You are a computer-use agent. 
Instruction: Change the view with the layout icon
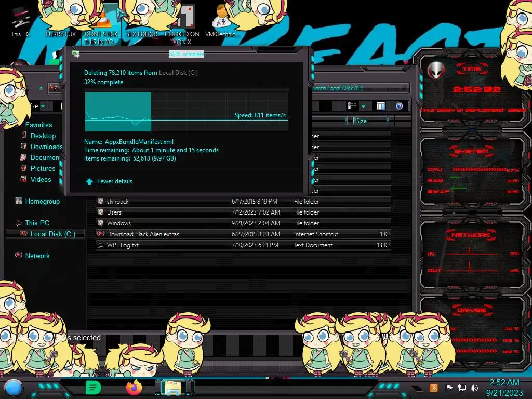tap(352, 106)
